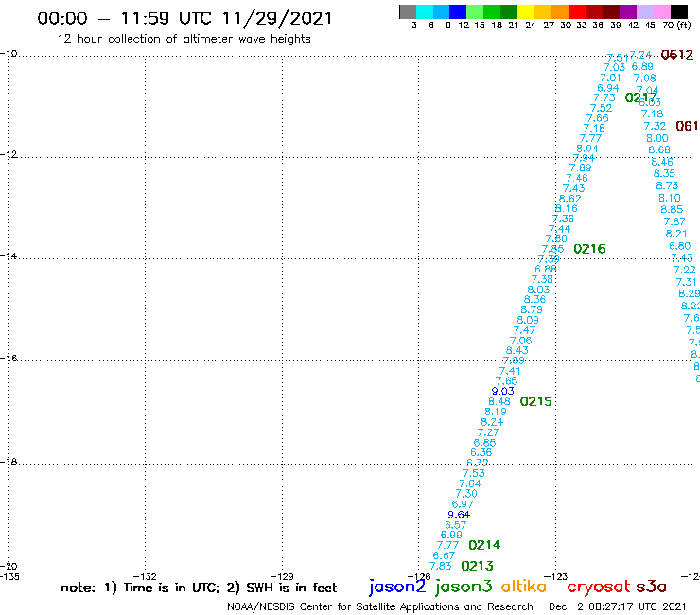This screenshot has height=615, width=700.
Task: Click the yellow swatch in the color scale
Action: pos(525,11)
